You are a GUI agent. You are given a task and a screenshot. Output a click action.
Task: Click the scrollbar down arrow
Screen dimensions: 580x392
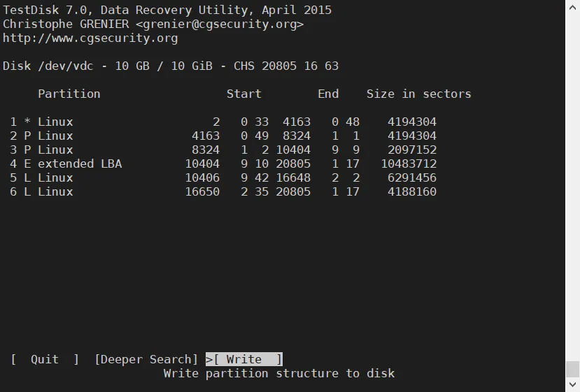572,384
